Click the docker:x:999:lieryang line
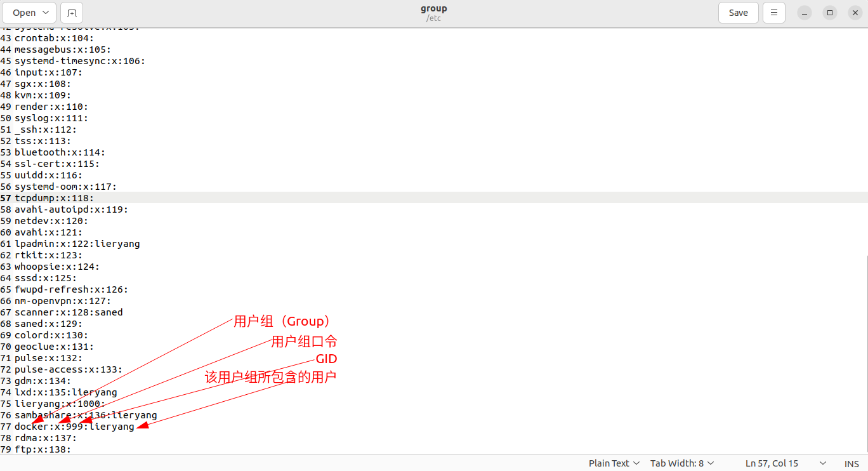The height and width of the screenshot is (471, 868). (x=74, y=427)
